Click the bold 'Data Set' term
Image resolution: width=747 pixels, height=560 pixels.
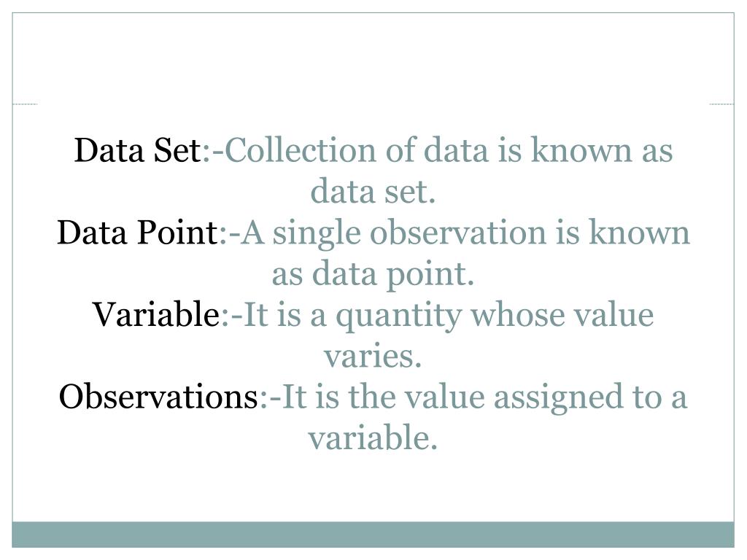pos(138,150)
